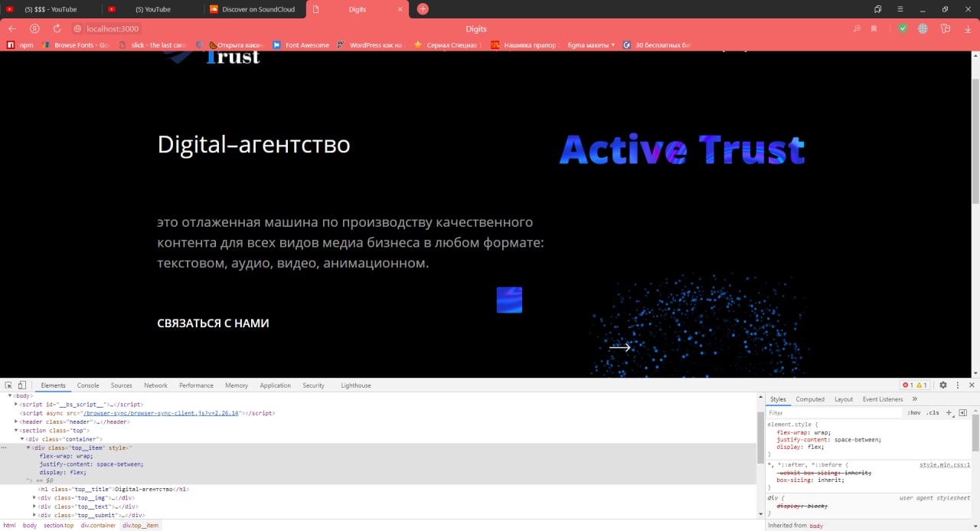The height and width of the screenshot is (531, 980).
Task: Toggle the computed styles sidebar icon
Action: (x=963, y=412)
